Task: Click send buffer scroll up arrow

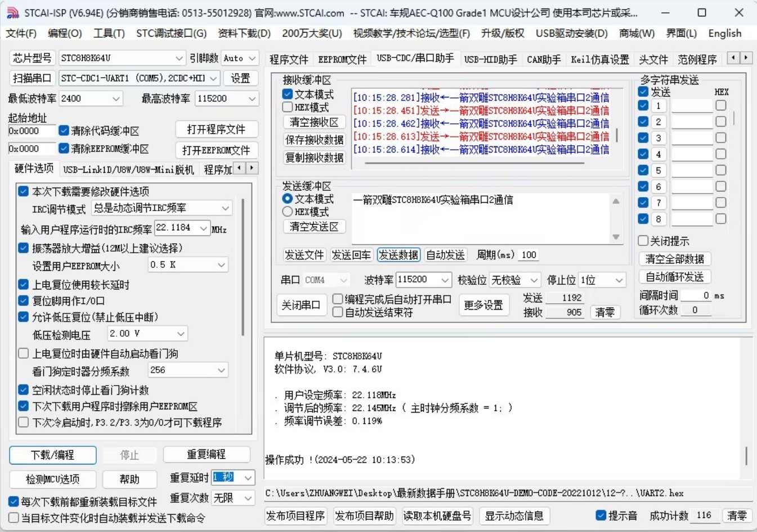Action: click(x=616, y=201)
